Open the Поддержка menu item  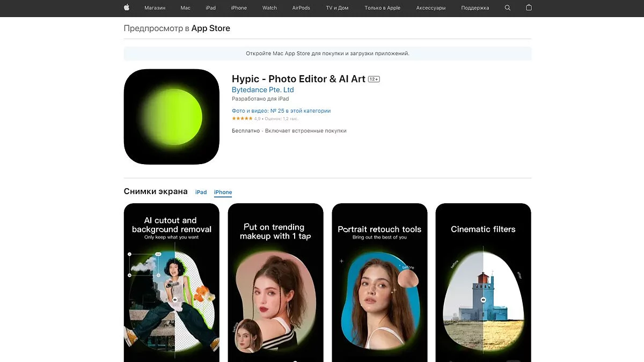tap(475, 8)
